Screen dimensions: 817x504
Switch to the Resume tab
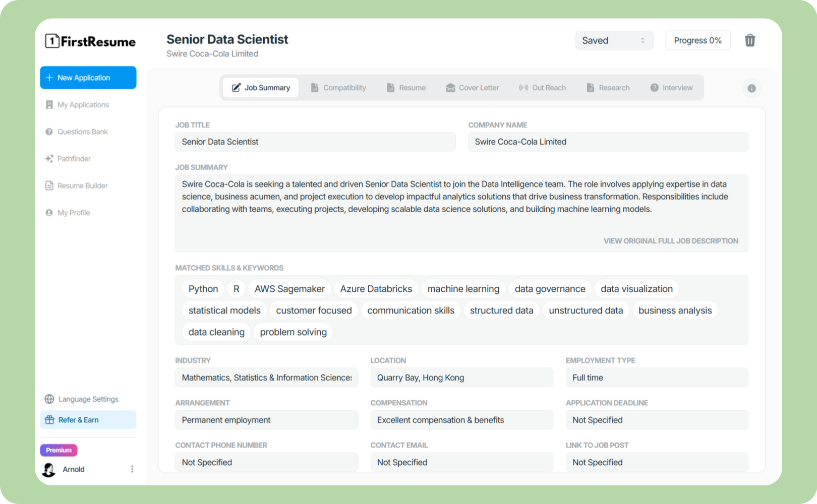pyautogui.click(x=406, y=88)
